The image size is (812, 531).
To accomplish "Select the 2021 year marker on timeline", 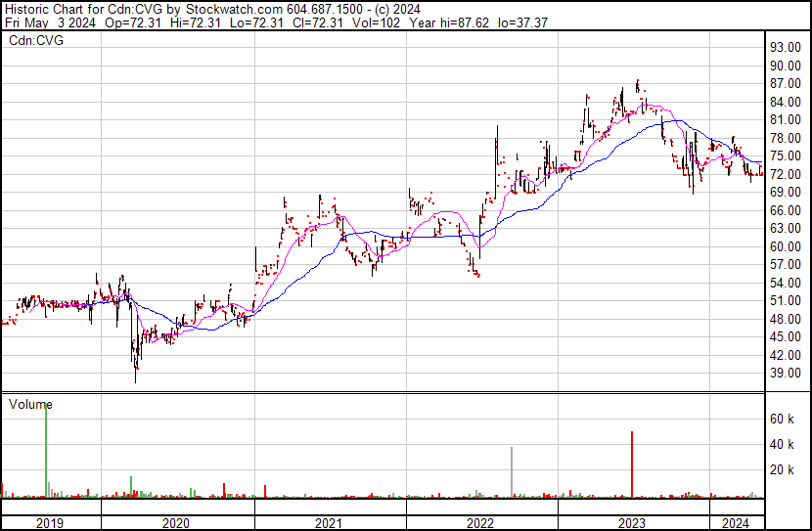I will click(x=329, y=523).
